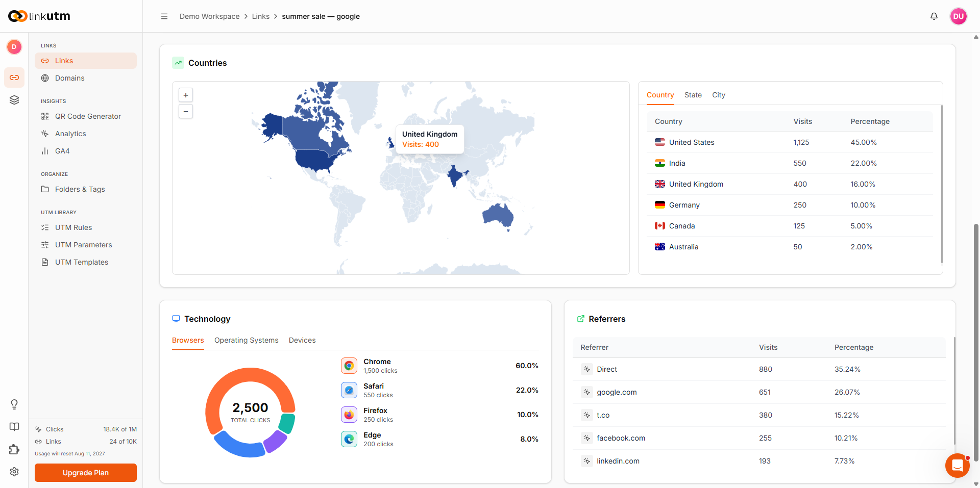Open the chat support bubble

(x=958, y=466)
